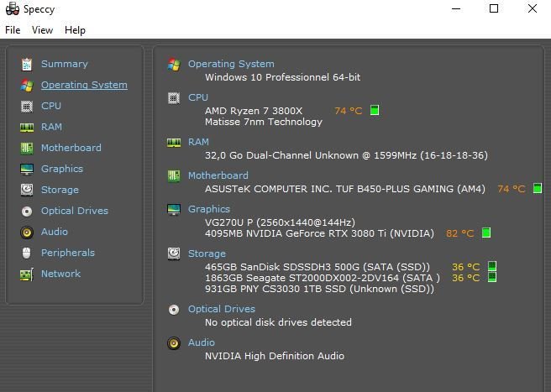Click the ASUSTeK TUF B450-PLUS GAMING line
Image resolution: width=551 pixels, height=392 pixels.
click(345, 189)
